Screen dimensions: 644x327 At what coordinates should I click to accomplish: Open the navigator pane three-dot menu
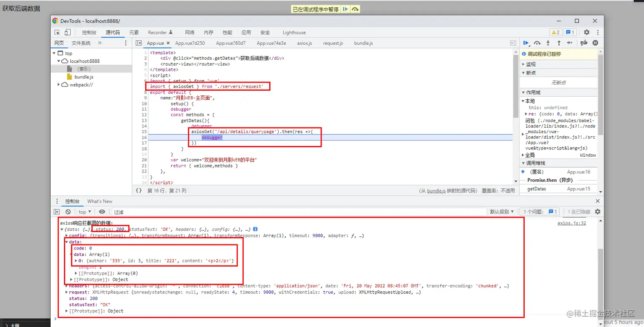126,43
